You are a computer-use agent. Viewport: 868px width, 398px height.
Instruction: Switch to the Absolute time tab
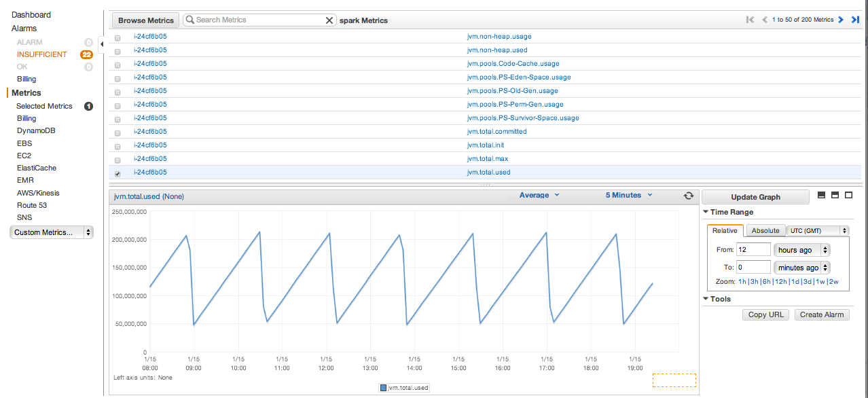pos(765,231)
